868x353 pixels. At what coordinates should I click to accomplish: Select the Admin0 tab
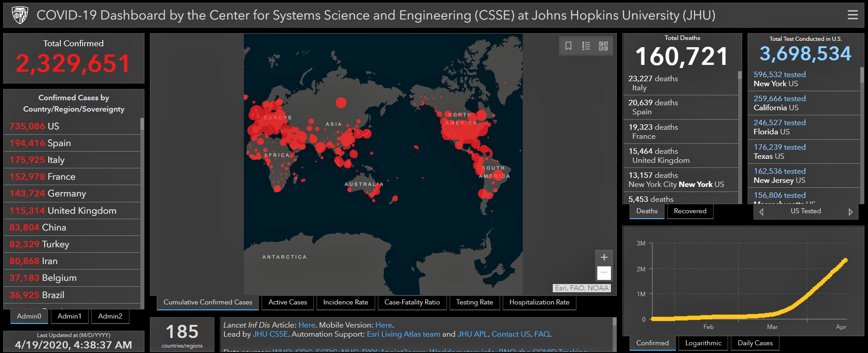[x=29, y=316]
